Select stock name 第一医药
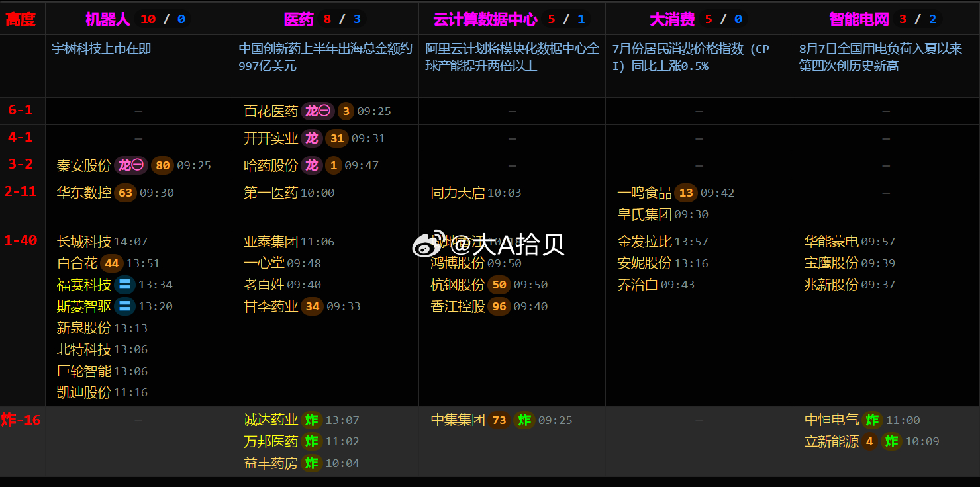The image size is (980, 487). pos(271,193)
